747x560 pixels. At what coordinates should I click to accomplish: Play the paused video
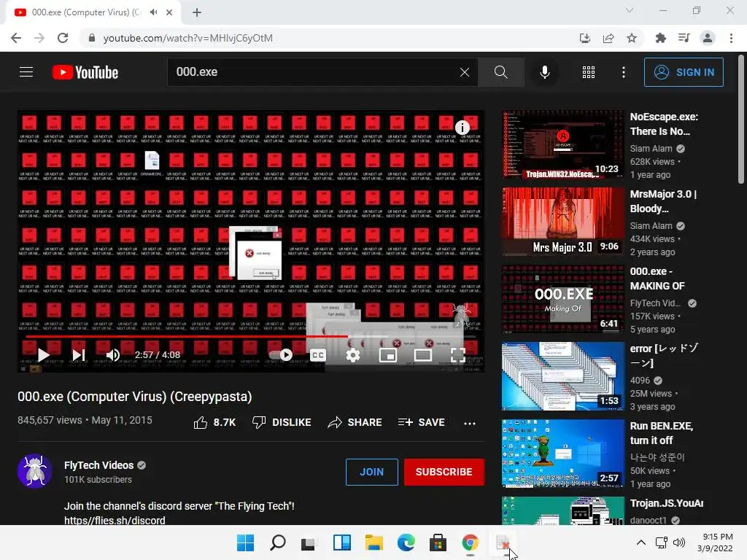click(43, 355)
